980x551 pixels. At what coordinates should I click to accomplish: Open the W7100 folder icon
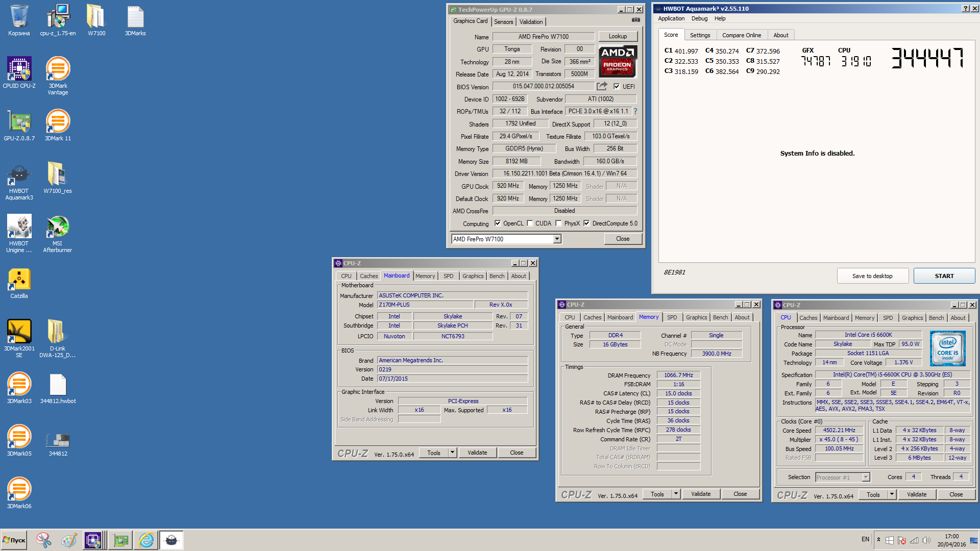tap(96, 20)
